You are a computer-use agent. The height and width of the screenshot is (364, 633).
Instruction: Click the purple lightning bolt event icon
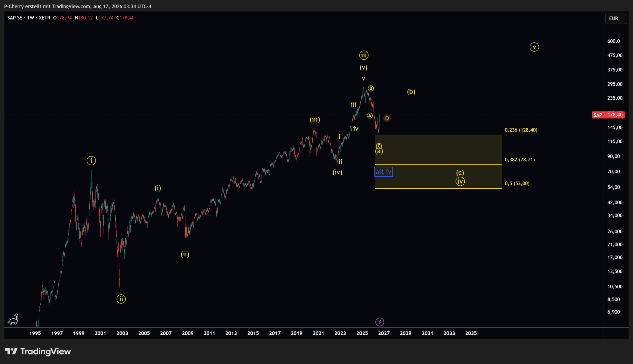tap(380, 322)
